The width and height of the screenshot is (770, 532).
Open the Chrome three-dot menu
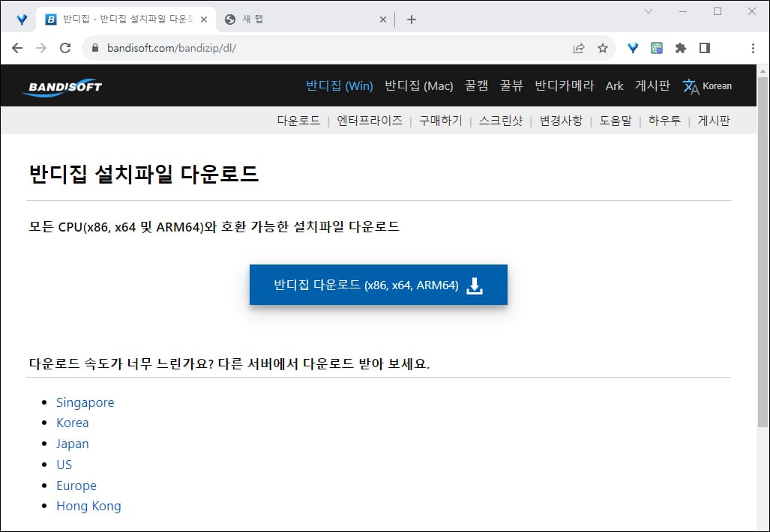tap(753, 46)
